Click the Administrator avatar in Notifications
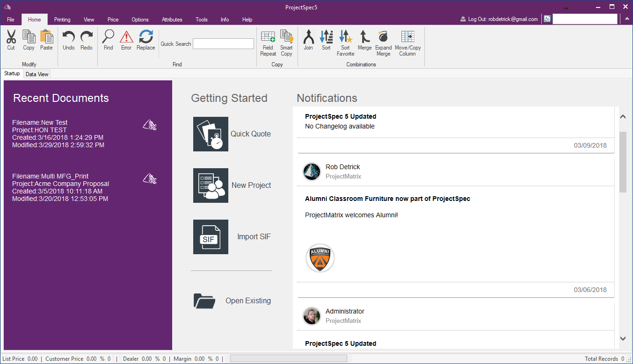This screenshot has height=364, width=633. tap(312, 316)
